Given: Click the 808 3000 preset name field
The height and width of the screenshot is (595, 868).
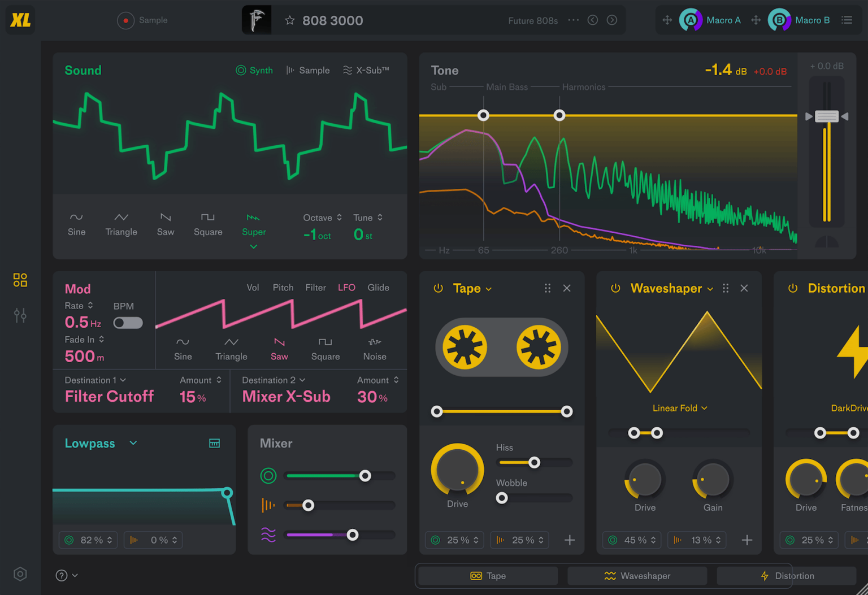Looking at the screenshot, I should 333,20.
